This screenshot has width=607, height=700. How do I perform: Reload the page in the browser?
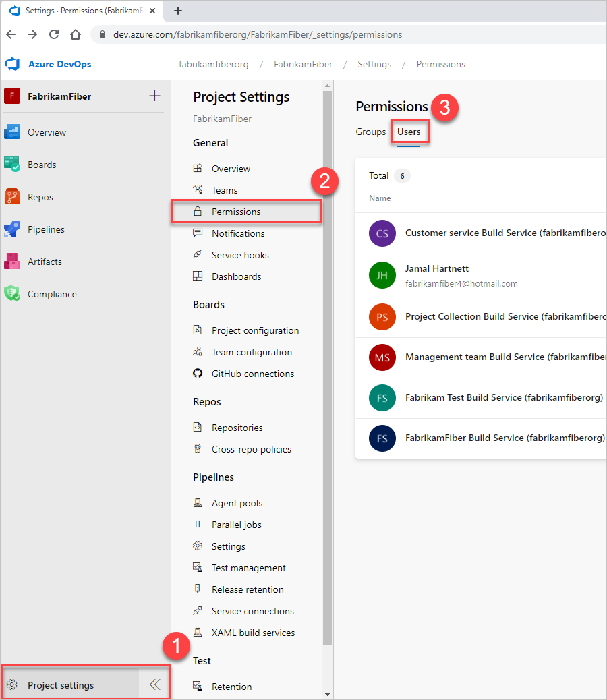point(54,34)
